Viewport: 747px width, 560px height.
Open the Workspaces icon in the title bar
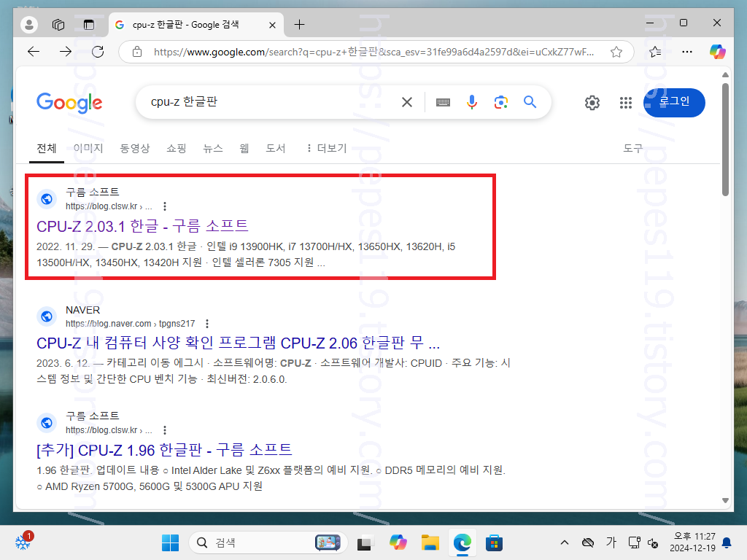pyautogui.click(x=58, y=24)
